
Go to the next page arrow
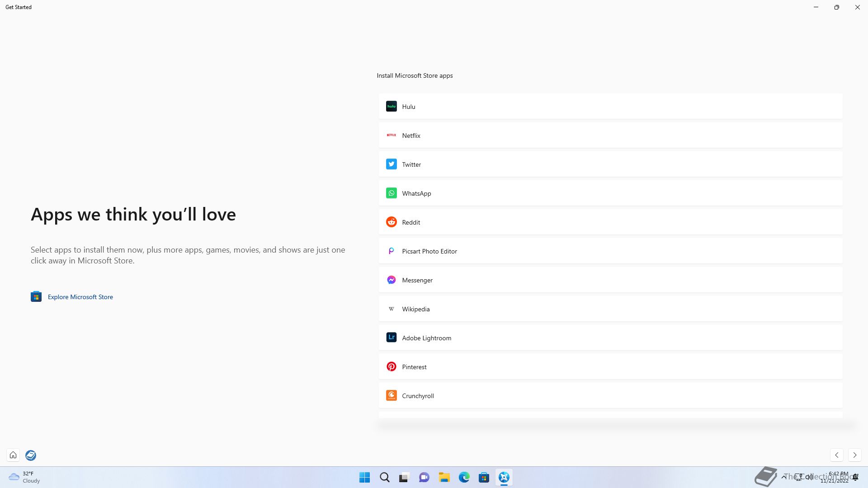coord(854,455)
